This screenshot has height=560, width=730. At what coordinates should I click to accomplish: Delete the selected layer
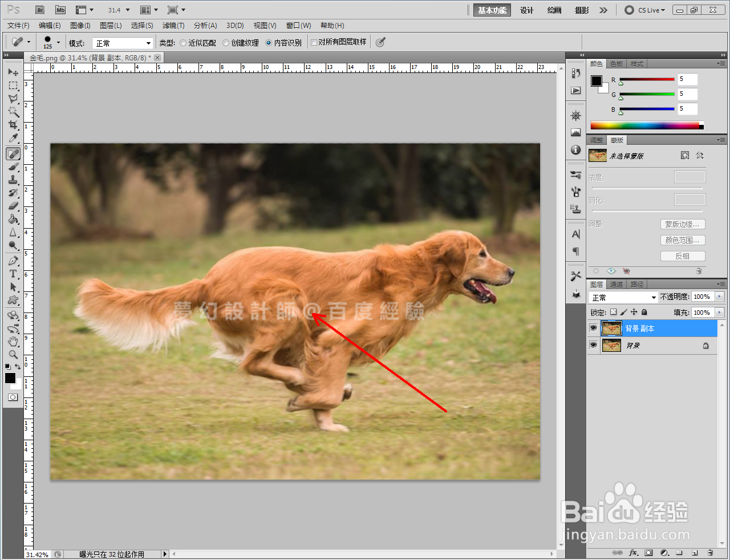710,553
